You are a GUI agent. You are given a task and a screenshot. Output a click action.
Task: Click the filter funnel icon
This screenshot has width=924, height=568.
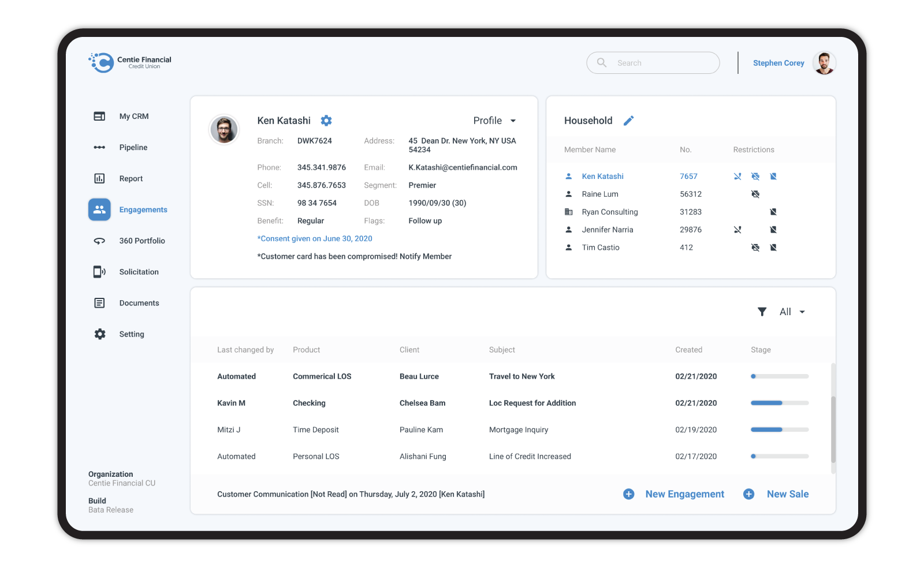pyautogui.click(x=762, y=312)
